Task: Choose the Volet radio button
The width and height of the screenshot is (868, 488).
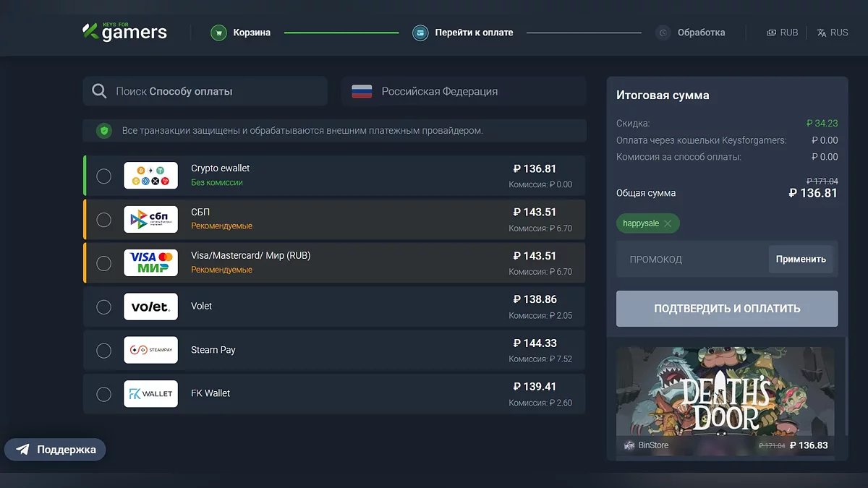Action: pyautogui.click(x=104, y=307)
